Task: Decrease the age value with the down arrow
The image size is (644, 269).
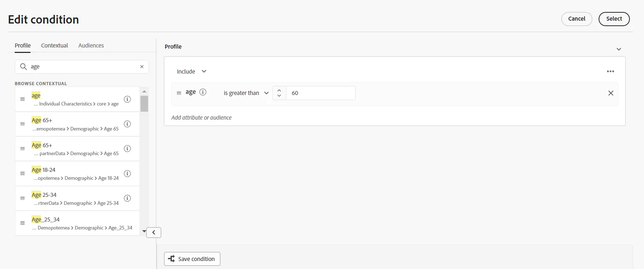Action: pyautogui.click(x=279, y=96)
